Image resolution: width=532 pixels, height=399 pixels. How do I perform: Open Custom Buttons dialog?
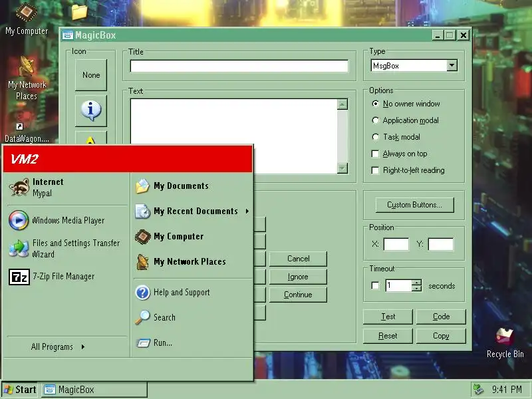(x=414, y=205)
